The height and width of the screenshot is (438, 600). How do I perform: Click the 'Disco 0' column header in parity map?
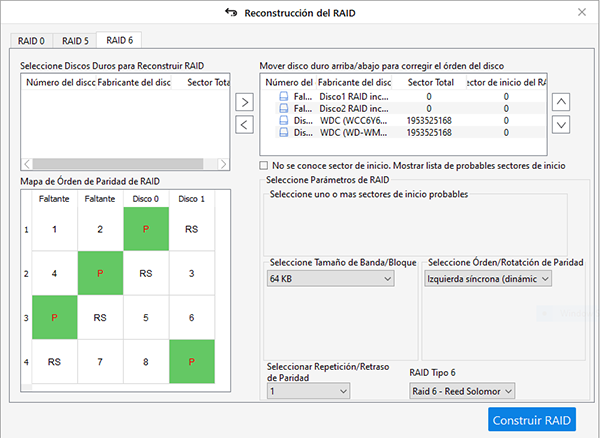146,199
